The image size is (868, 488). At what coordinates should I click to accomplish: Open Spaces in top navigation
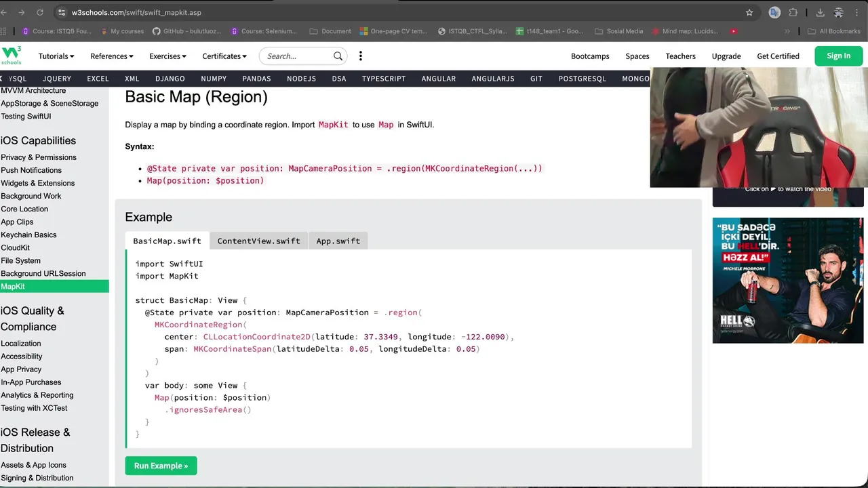point(637,56)
